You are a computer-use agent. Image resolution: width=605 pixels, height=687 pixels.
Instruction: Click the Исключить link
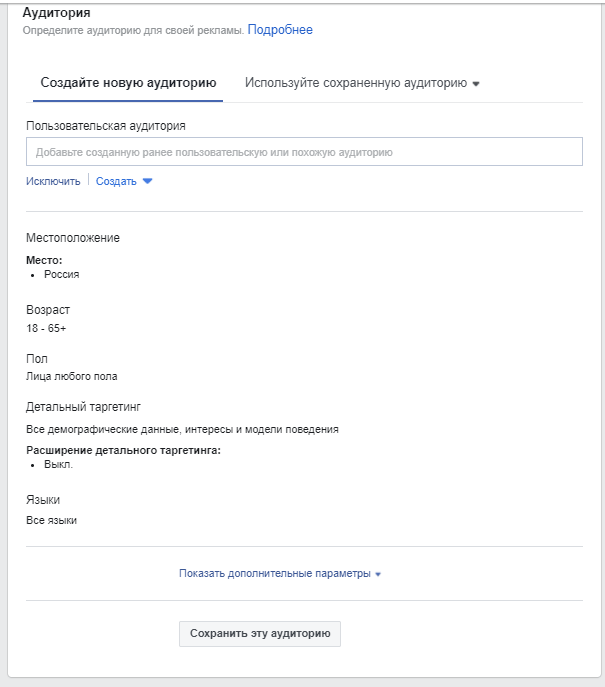(x=53, y=181)
